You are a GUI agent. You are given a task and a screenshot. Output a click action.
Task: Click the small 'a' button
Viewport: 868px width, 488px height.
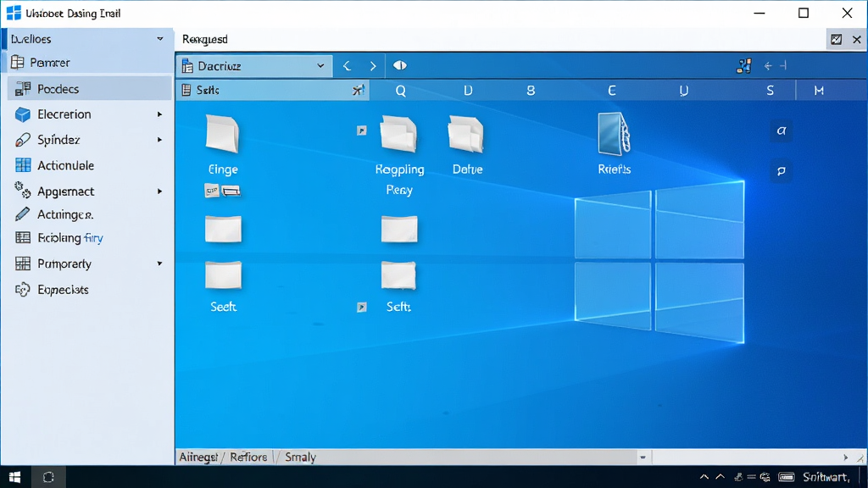(x=781, y=131)
